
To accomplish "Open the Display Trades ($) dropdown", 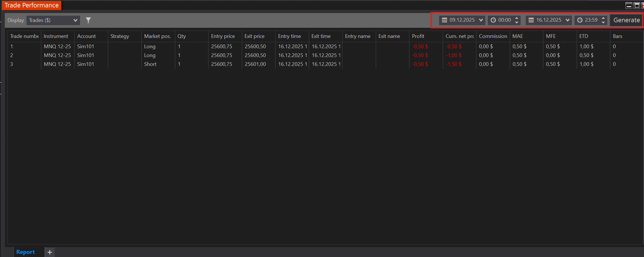I will coord(53,20).
